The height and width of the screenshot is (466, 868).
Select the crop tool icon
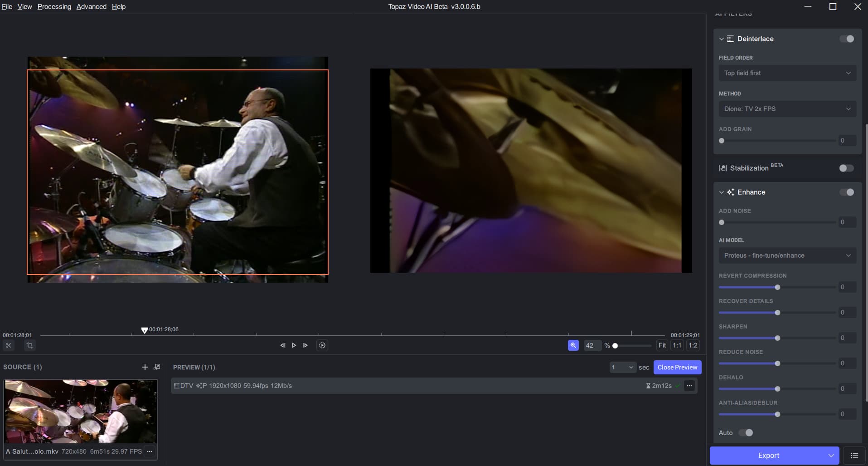tap(30, 345)
